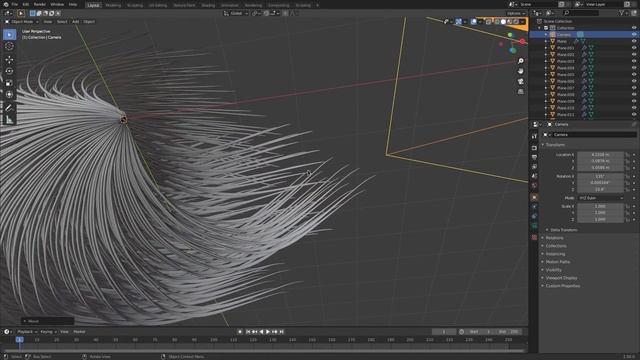Screen dimensions: 640x360
Task: Open the View Layer properties tab icon
Action: pos(534,167)
